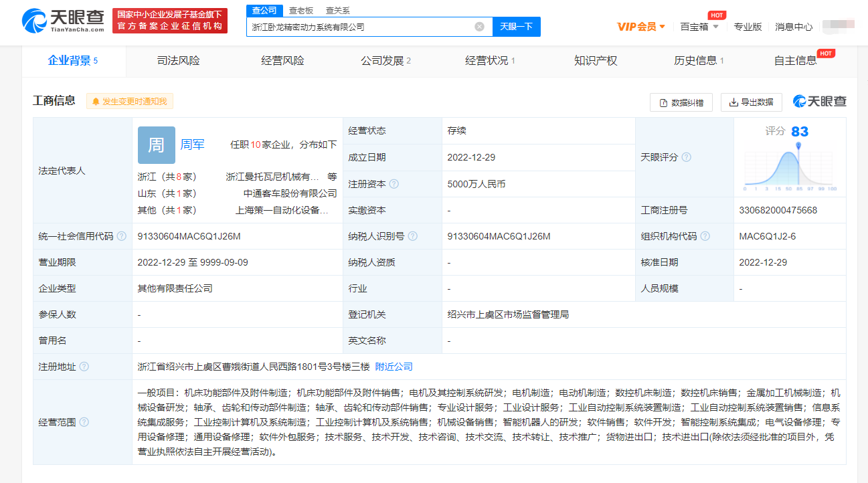Screen dimensions: 868x483
Task: Click the 存续 operating status value
Action: coord(456,131)
